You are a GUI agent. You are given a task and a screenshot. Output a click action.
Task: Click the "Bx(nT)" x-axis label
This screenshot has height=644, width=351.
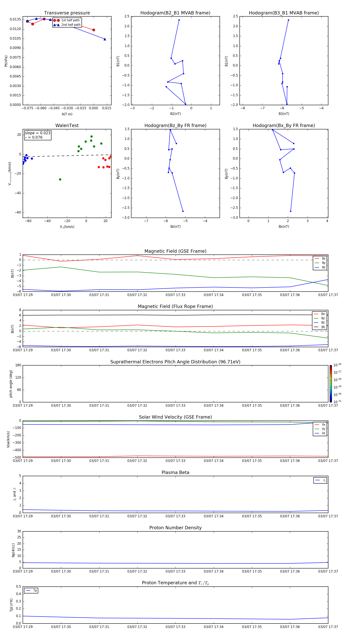[284, 227]
